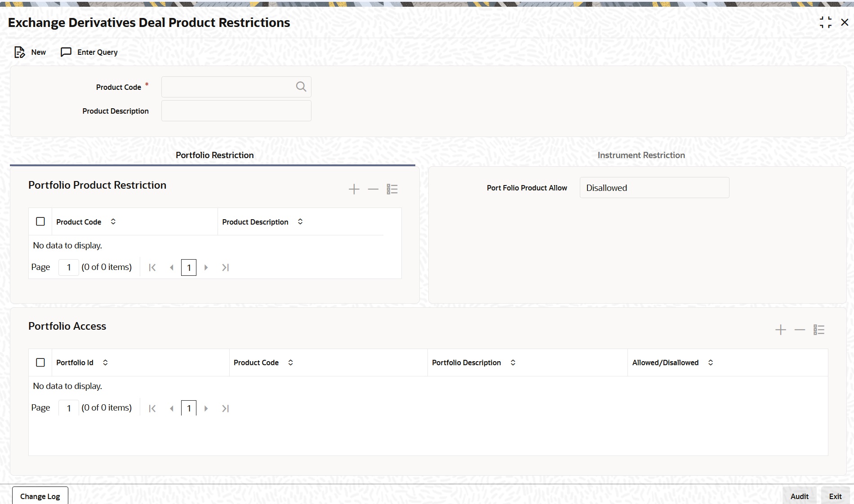Open the Change Log
This screenshot has height=504, width=854.
click(40, 496)
